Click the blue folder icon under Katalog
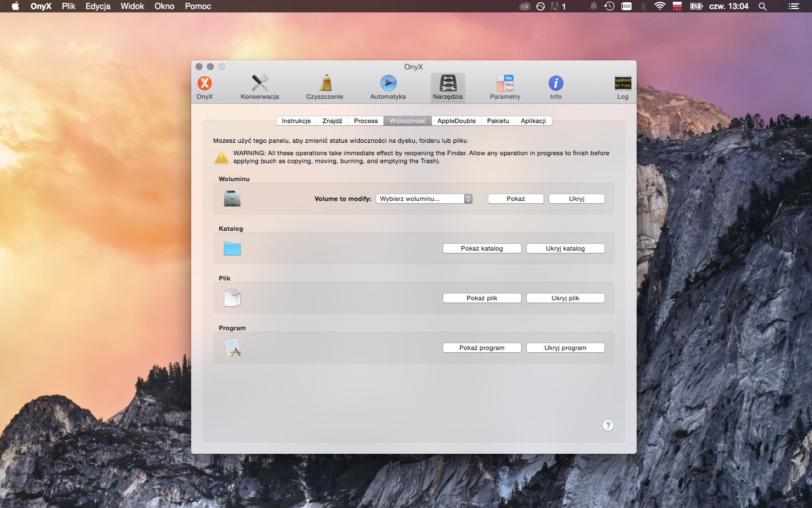The height and width of the screenshot is (508, 812). point(232,248)
